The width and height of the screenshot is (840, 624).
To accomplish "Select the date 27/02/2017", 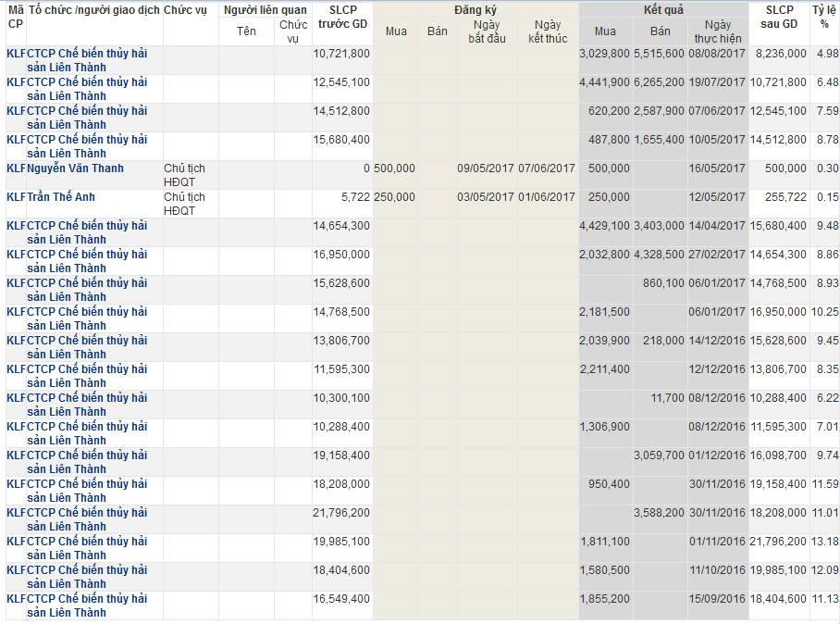I will [x=717, y=254].
